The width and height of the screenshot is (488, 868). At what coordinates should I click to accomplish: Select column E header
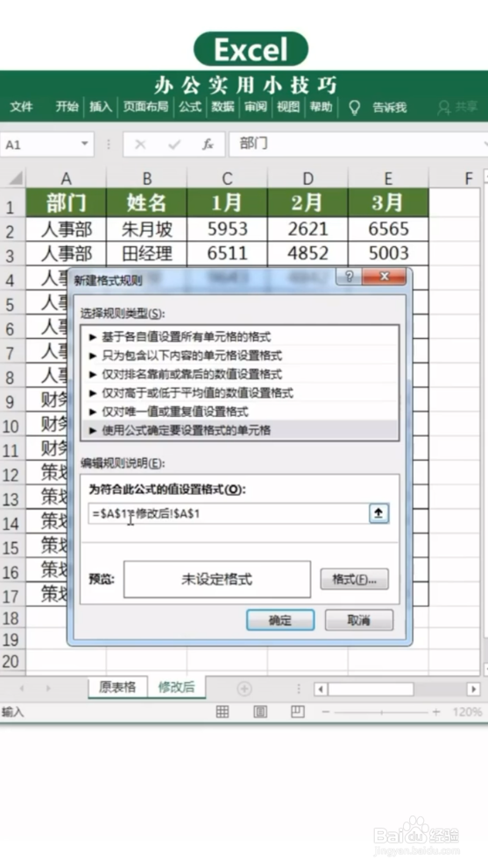(388, 179)
